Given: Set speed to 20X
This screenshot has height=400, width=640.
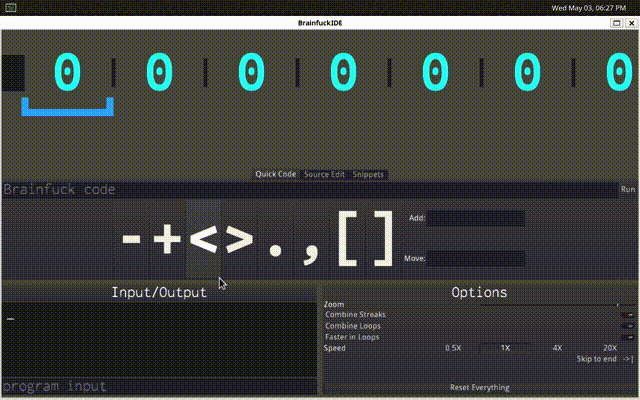Looking at the screenshot, I should click(x=610, y=348).
